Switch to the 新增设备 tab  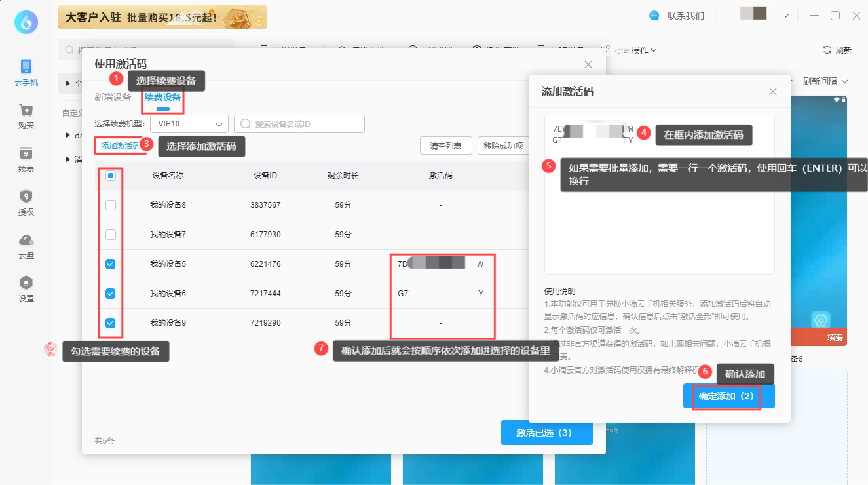click(113, 97)
